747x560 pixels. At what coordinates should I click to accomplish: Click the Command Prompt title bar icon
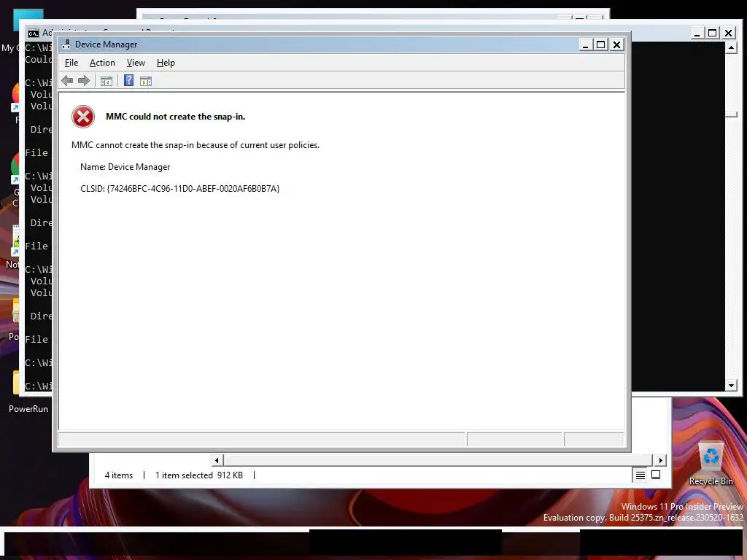(x=34, y=34)
